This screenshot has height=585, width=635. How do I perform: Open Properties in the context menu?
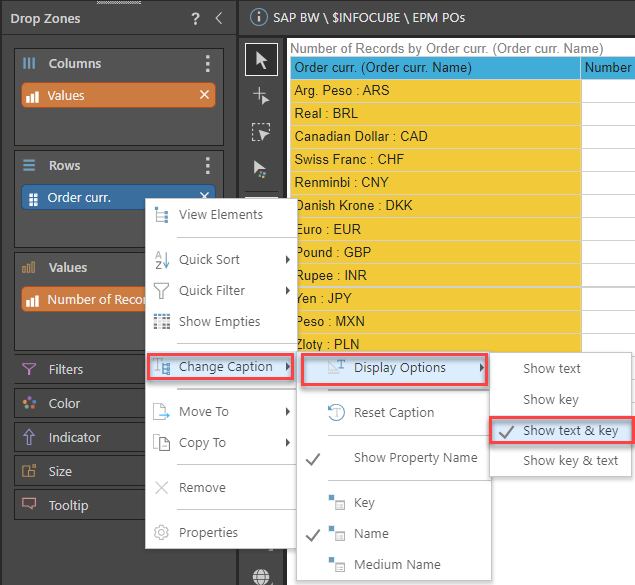tap(208, 533)
